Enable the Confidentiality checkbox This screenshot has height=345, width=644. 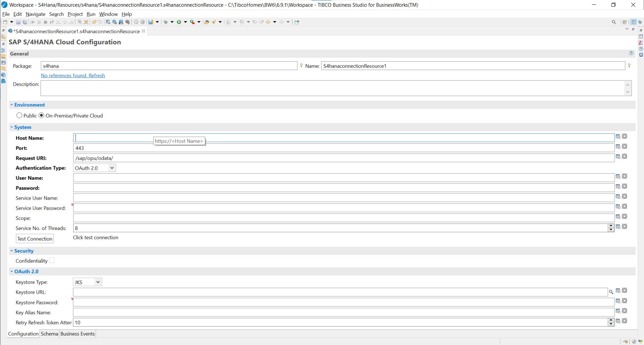(x=52, y=261)
